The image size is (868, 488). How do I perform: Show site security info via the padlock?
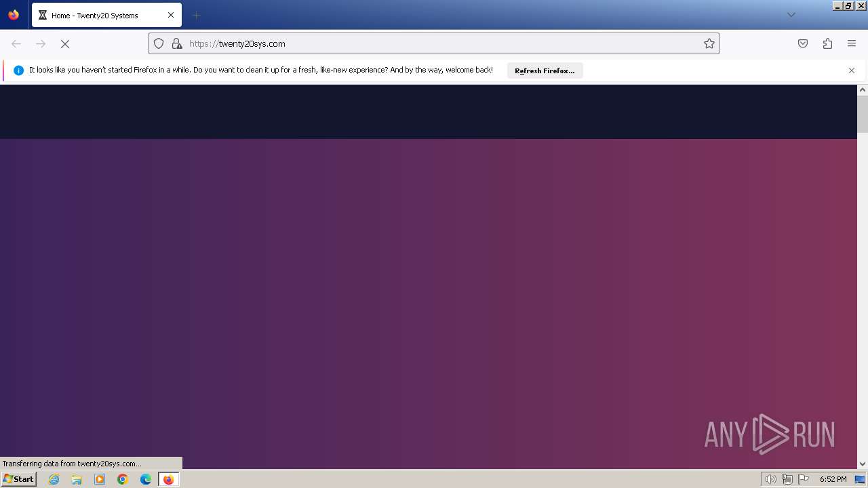click(x=177, y=43)
